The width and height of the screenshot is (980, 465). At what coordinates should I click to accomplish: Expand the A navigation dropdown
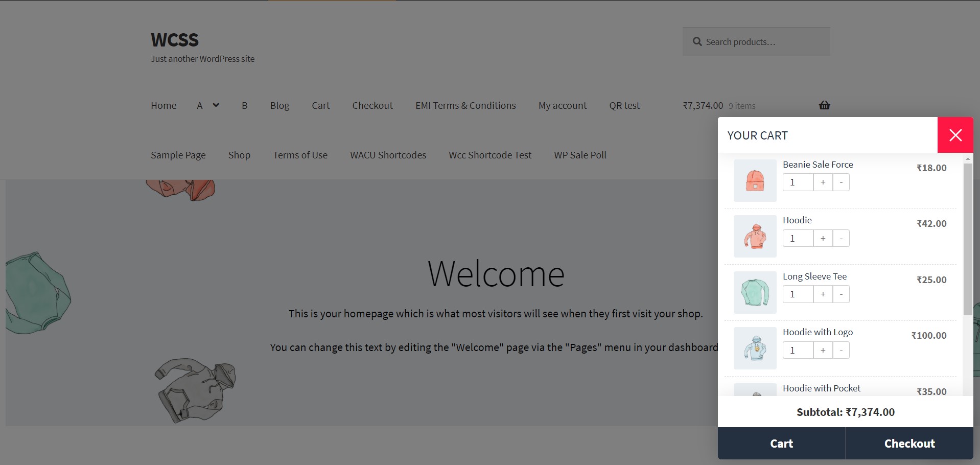coord(216,105)
